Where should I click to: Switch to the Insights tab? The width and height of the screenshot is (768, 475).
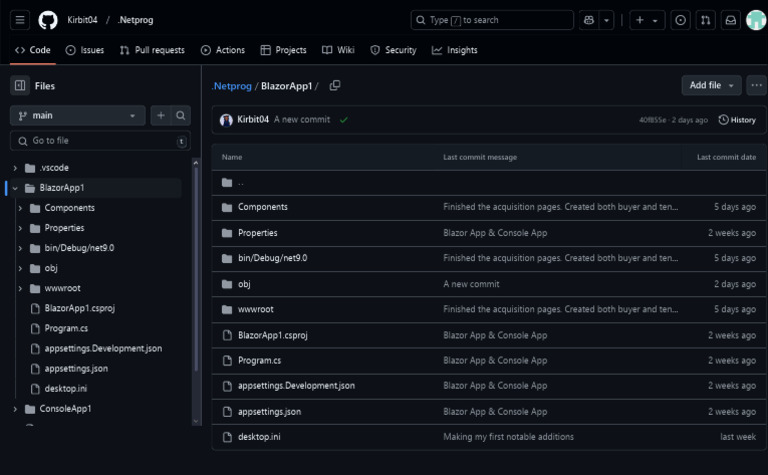pyautogui.click(x=455, y=50)
